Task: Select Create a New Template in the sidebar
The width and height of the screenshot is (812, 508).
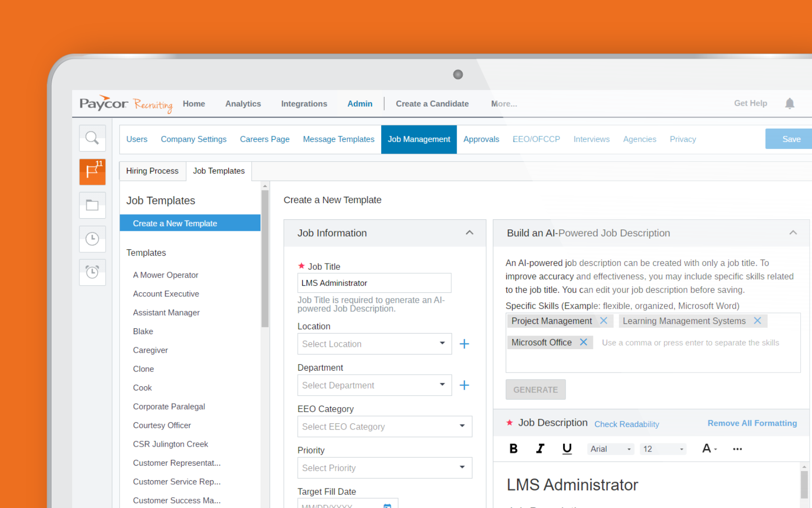Action: (x=190, y=223)
